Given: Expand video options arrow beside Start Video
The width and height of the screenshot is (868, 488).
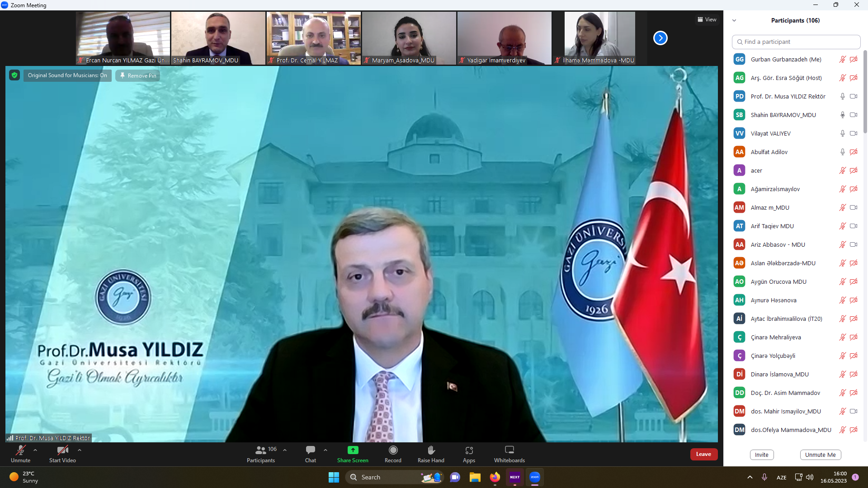Looking at the screenshot, I should (80, 450).
